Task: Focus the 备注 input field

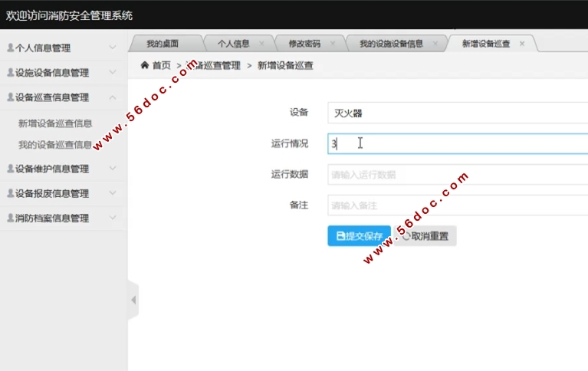Action: coord(458,205)
